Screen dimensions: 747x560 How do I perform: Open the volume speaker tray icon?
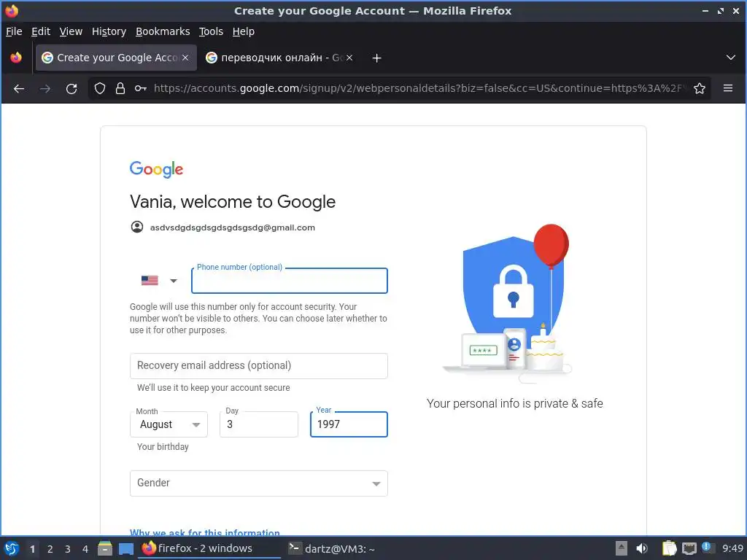click(x=642, y=548)
